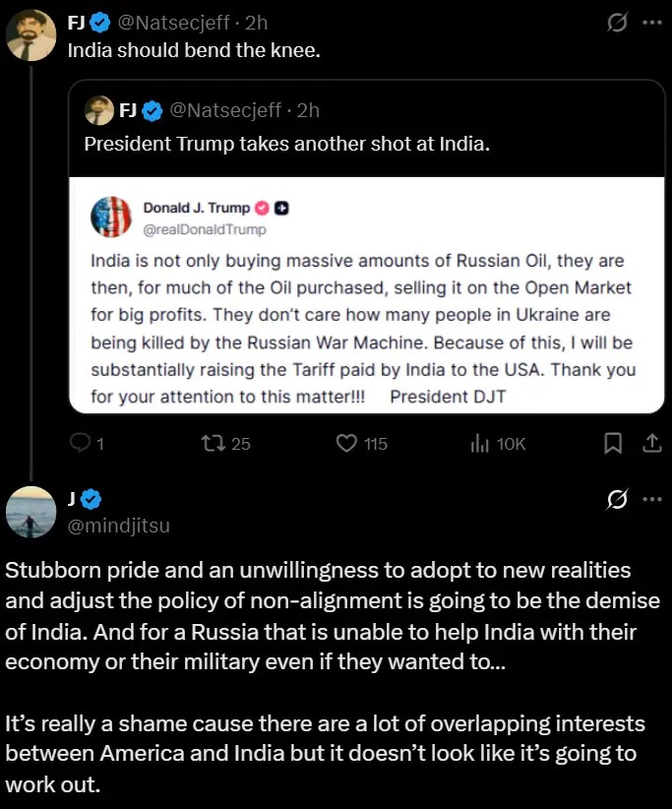Open @mindjitsu profile handle

click(119, 526)
